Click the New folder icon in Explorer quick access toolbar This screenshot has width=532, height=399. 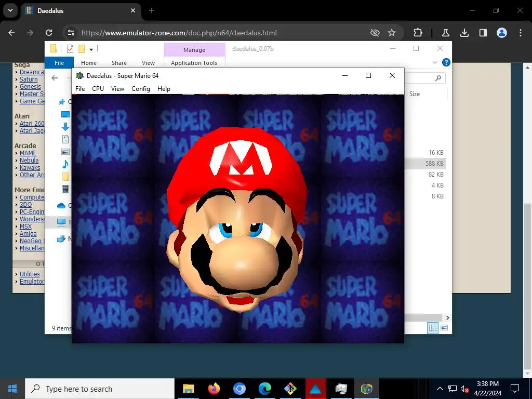pyautogui.click(x=82, y=49)
